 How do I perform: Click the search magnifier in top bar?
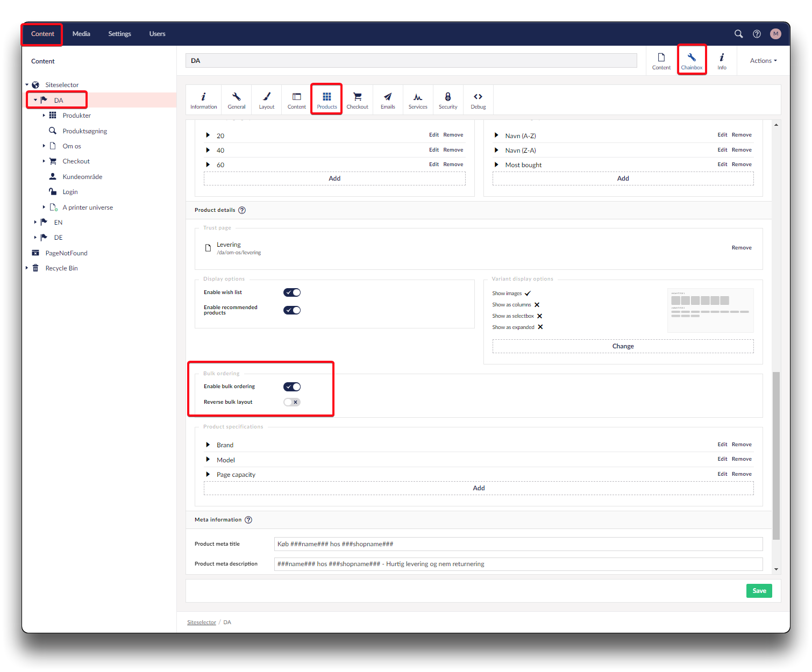739,34
